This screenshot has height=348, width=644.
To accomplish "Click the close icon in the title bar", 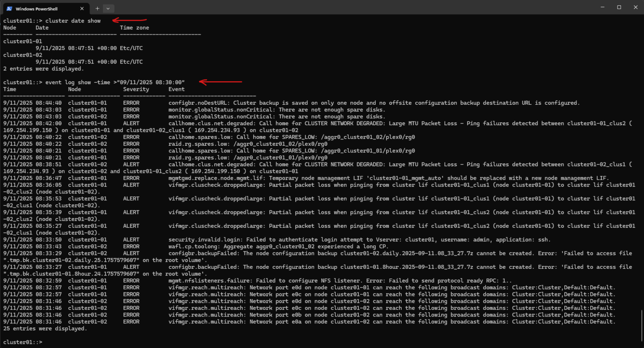I will pos(635,7).
